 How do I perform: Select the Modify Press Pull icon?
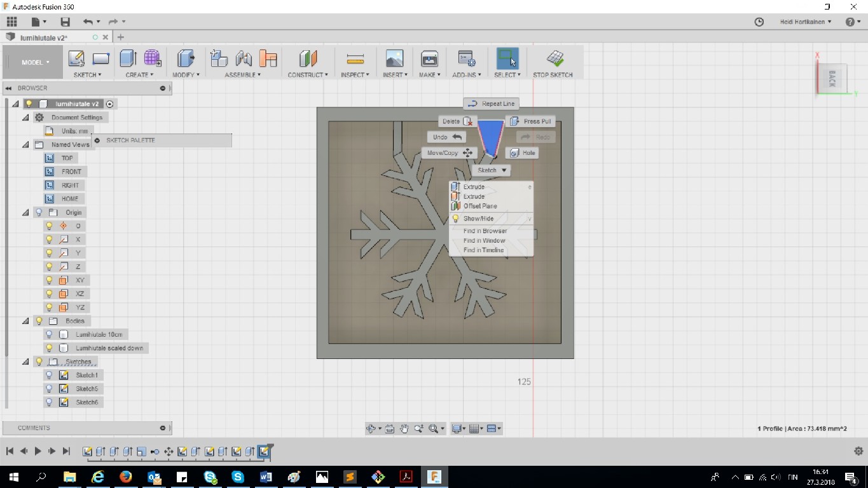click(x=186, y=59)
